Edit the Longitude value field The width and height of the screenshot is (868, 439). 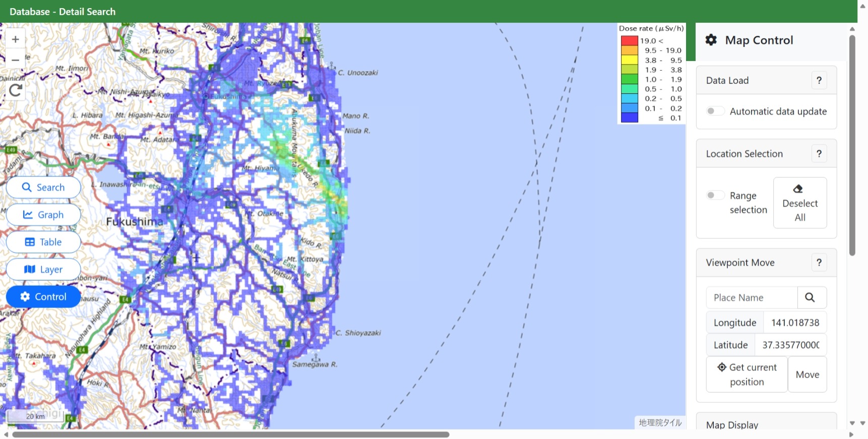coord(795,323)
